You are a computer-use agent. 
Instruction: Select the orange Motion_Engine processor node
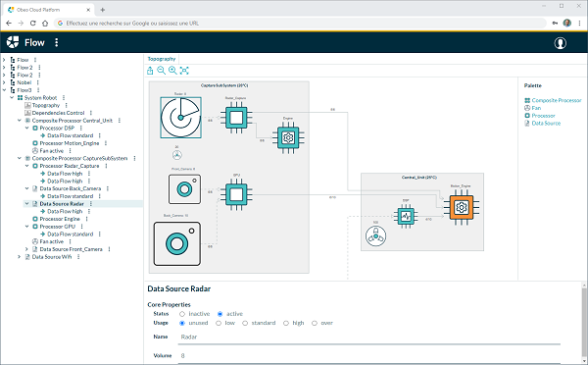coord(462,207)
